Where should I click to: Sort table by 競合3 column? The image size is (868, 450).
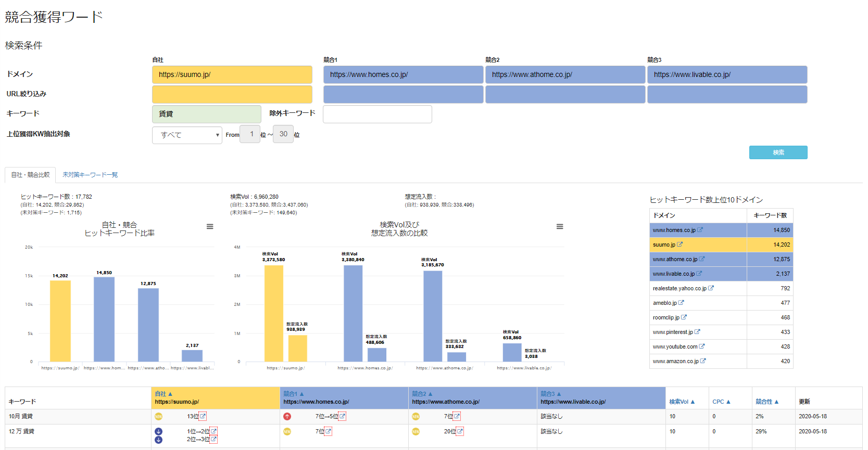pos(551,394)
